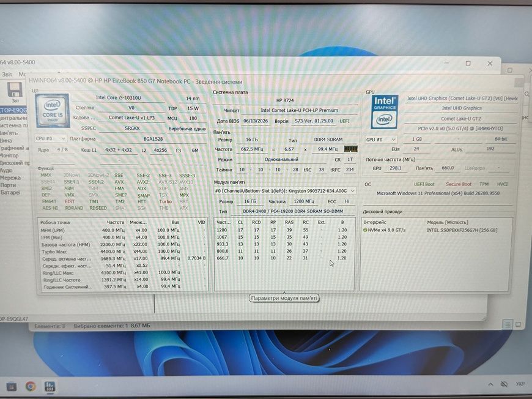Click the SRGKX SSPEC value
The image size is (532, 399).
click(x=132, y=128)
